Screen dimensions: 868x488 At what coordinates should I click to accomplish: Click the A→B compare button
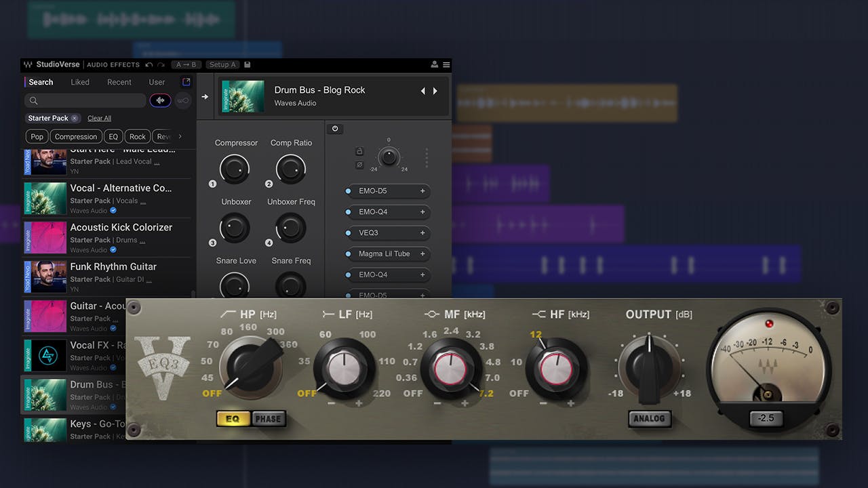pyautogui.click(x=186, y=65)
